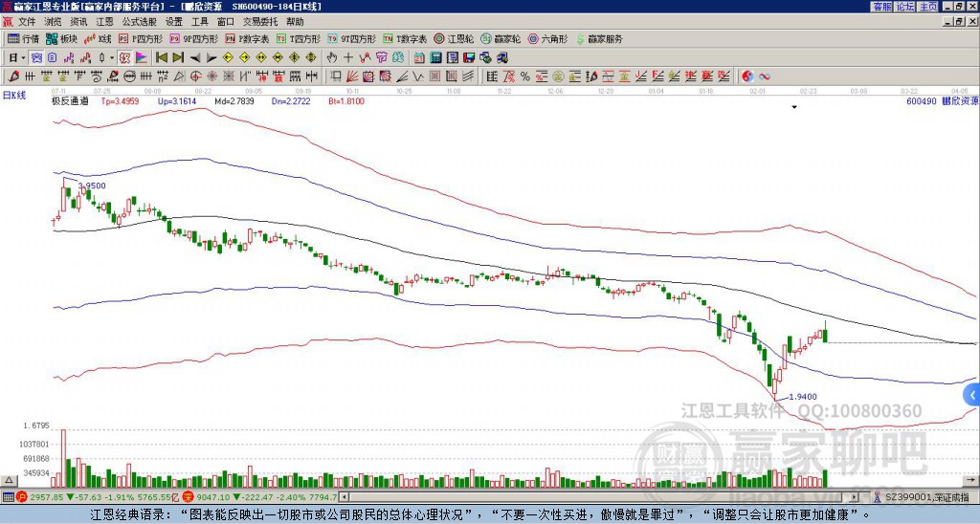This screenshot has height=524, width=980.
Task: Click the red target circle icon
Action: 195,76
